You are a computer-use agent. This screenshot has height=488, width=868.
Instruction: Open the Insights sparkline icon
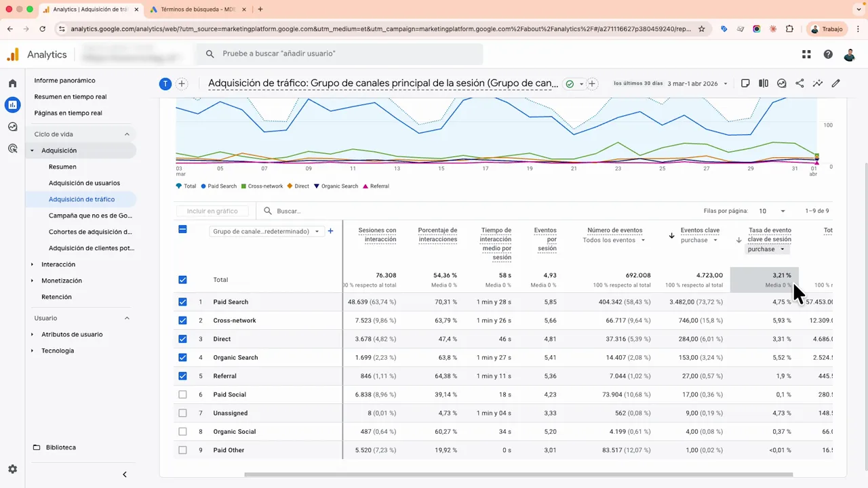pyautogui.click(x=818, y=83)
